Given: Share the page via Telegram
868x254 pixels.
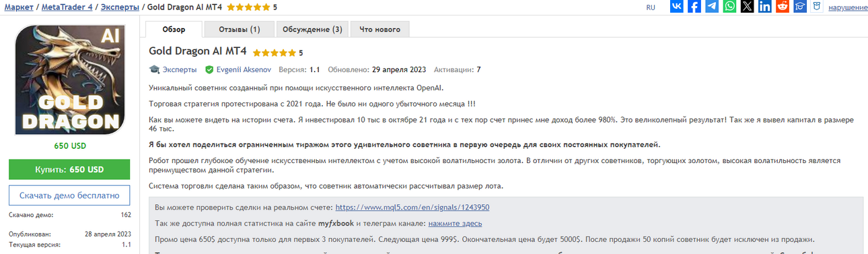Looking at the screenshot, I should pyautogui.click(x=712, y=7).
